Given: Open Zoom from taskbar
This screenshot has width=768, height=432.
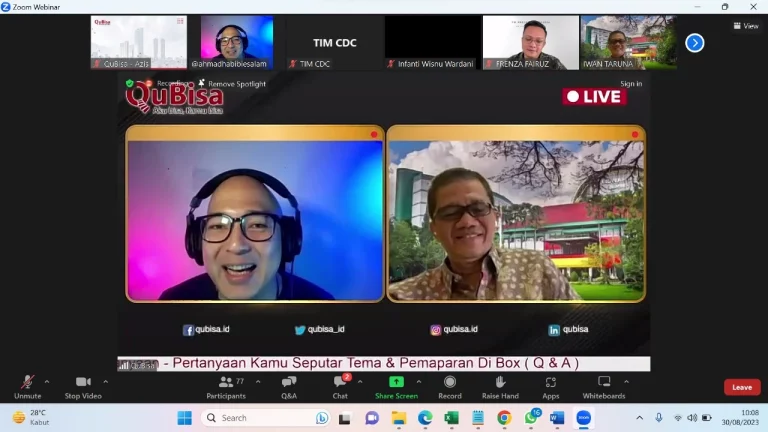Looking at the screenshot, I should [584, 418].
